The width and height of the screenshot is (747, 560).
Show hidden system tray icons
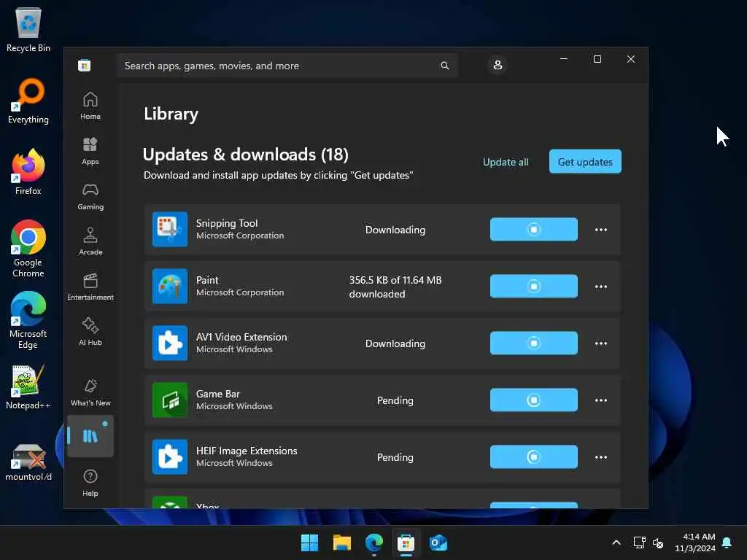tap(616, 542)
